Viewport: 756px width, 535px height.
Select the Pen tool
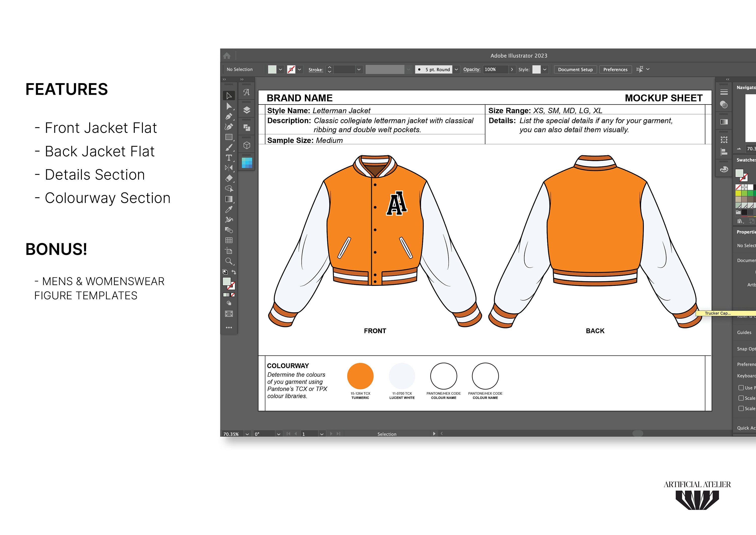[x=229, y=116]
